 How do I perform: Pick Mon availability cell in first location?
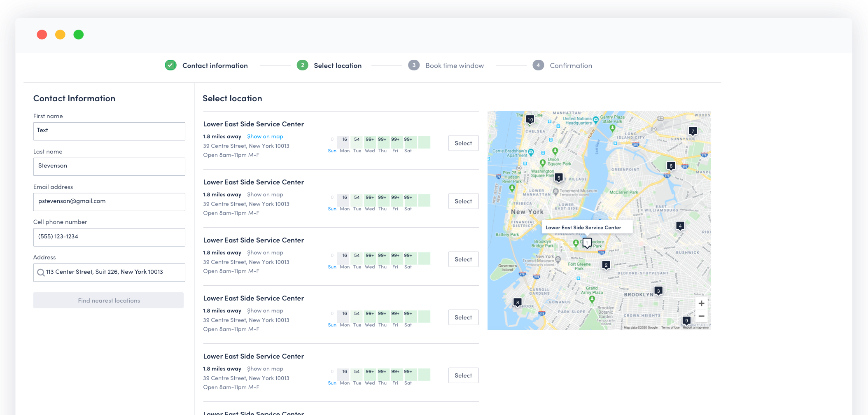[344, 140]
